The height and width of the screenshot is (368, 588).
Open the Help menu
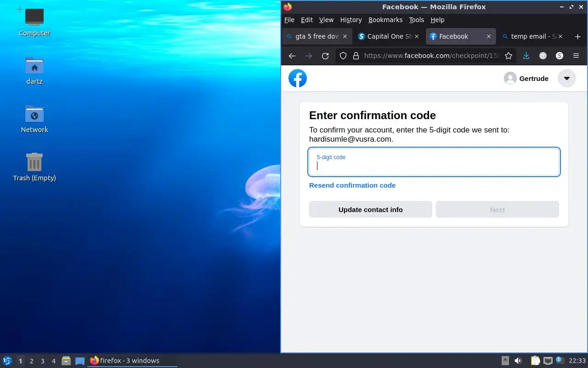click(437, 20)
